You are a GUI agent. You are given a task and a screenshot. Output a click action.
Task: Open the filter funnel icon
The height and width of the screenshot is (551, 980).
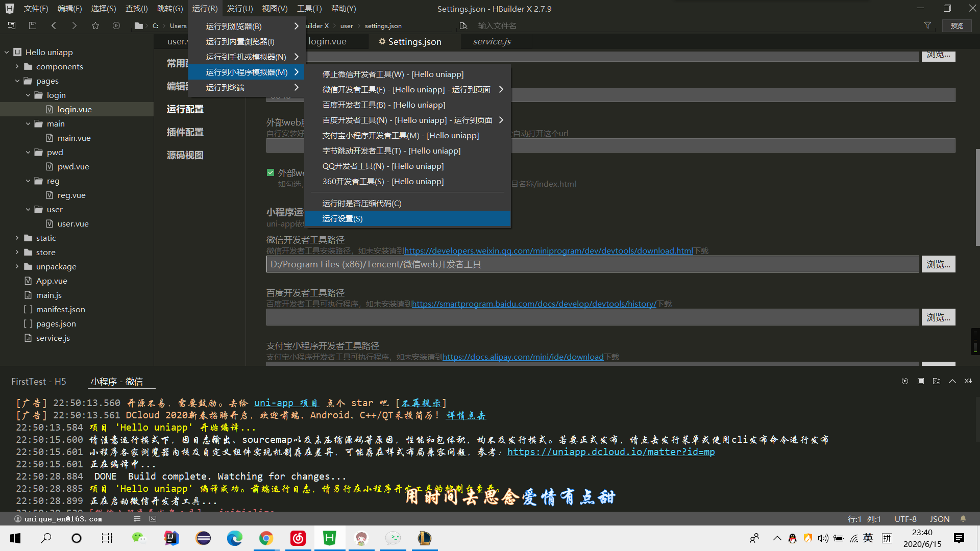[927, 26]
